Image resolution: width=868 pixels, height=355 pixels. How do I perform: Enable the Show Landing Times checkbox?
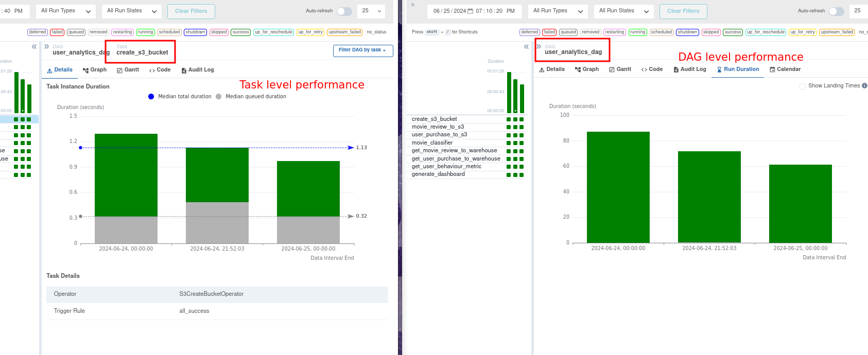point(802,86)
